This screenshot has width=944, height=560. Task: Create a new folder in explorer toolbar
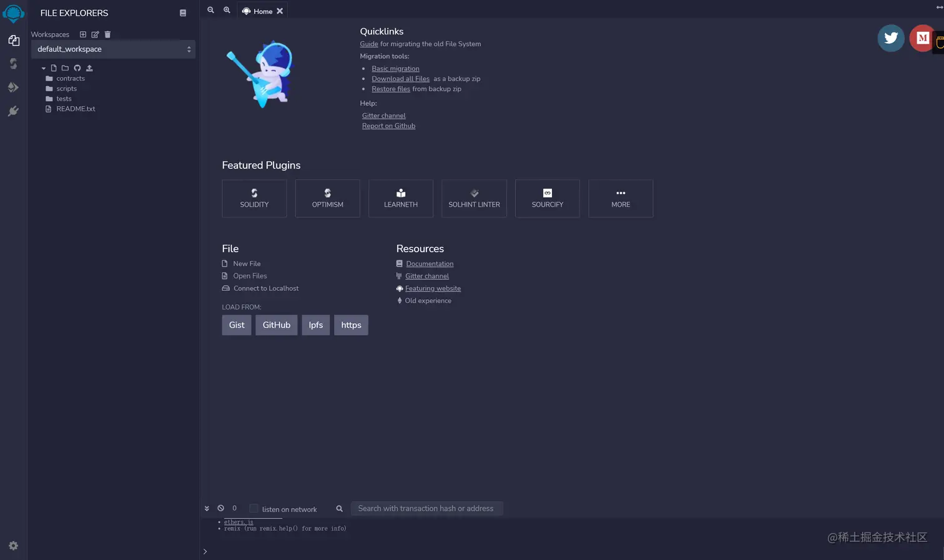pos(65,68)
